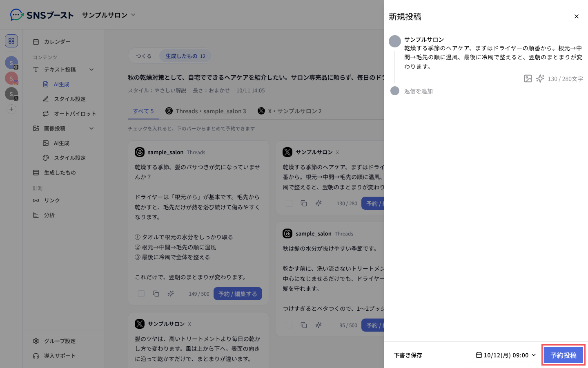Open the 10/12(月) 09:00 schedule dropdown
This screenshot has height=368, width=588.
tap(506, 355)
